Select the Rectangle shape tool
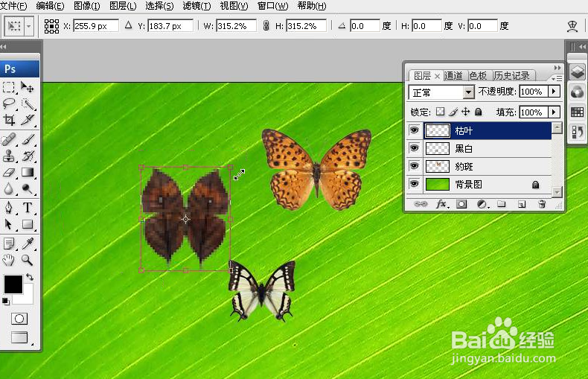This screenshot has width=588, height=379. pyautogui.click(x=27, y=224)
